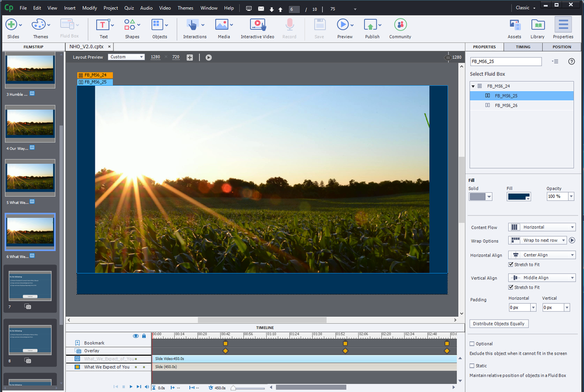Open the Interactions tool
This screenshot has width=584, height=392.
(x=192, y=25)
